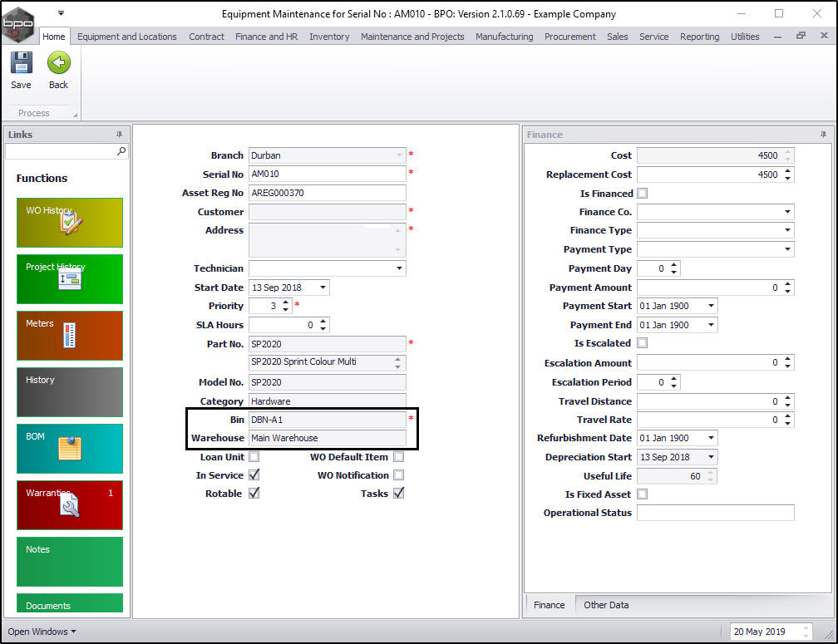Viewport: 838px width, 644px height.
Task: Click the Save floppy disk icon
Action: point(22,62)
